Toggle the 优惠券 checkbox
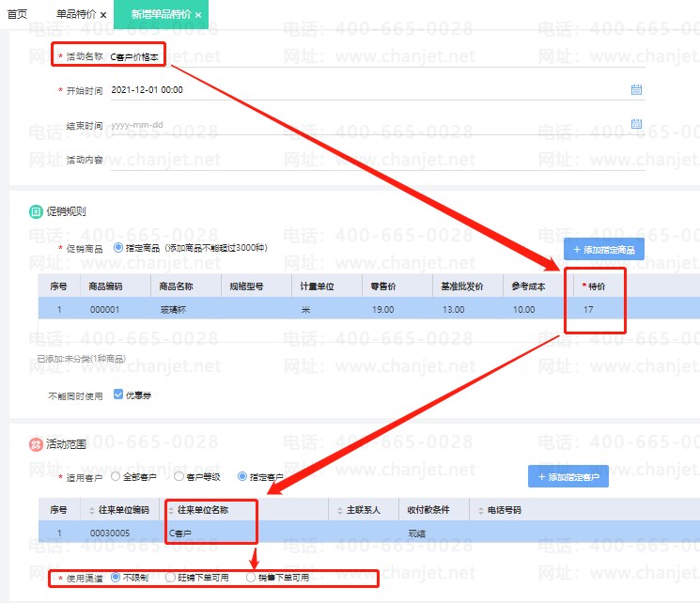 (118, 394)
